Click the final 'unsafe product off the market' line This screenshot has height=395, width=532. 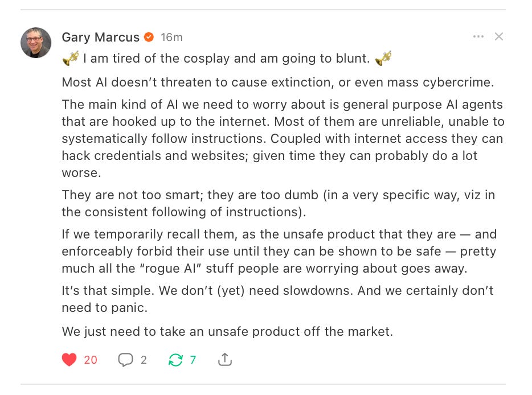[x=227, y=331]
